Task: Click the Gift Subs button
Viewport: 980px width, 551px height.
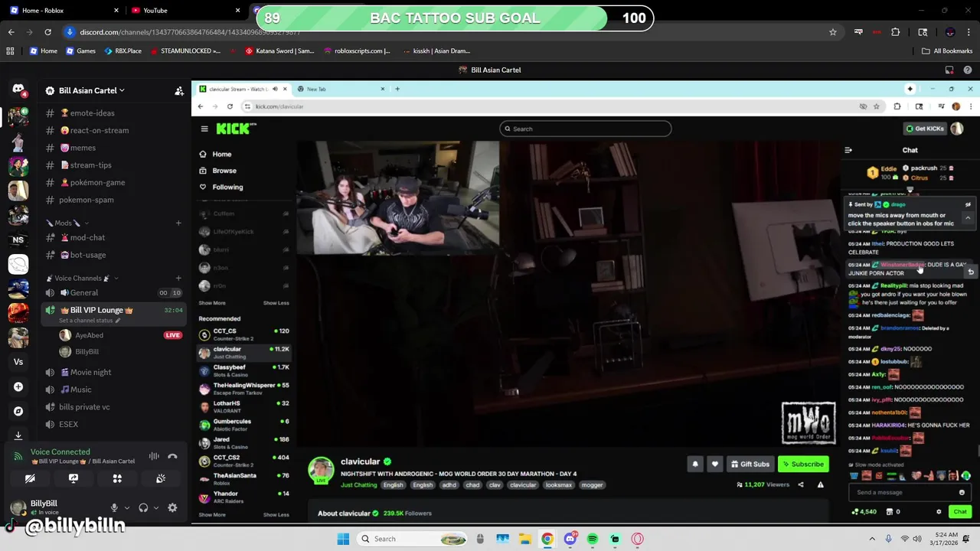Action: click(750, 464)
